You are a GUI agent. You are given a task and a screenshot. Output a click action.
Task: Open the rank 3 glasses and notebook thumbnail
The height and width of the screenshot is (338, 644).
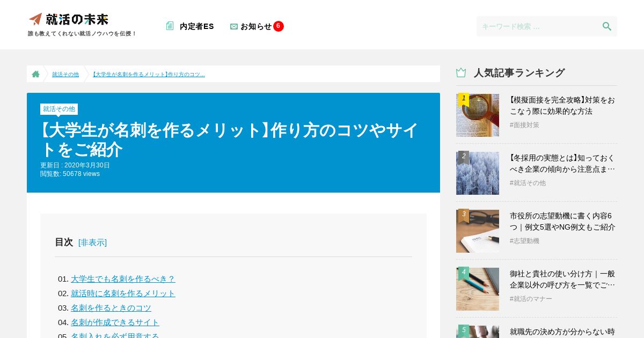(478, 231)
